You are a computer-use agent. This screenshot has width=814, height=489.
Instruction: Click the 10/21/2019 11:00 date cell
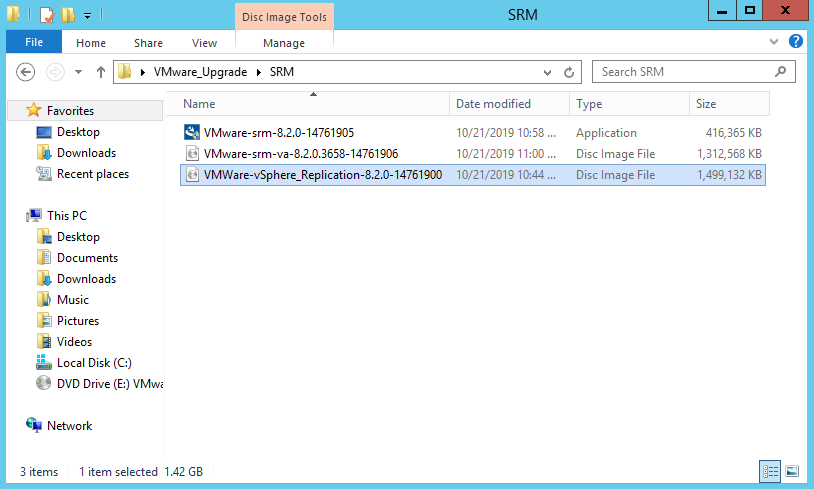(506, 154)
